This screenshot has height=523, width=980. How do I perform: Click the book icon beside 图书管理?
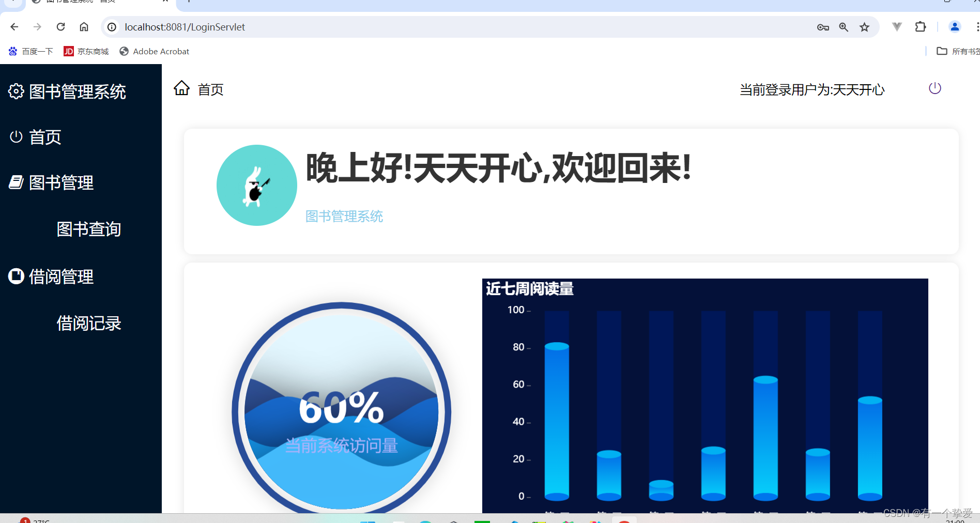coord(16,182)
